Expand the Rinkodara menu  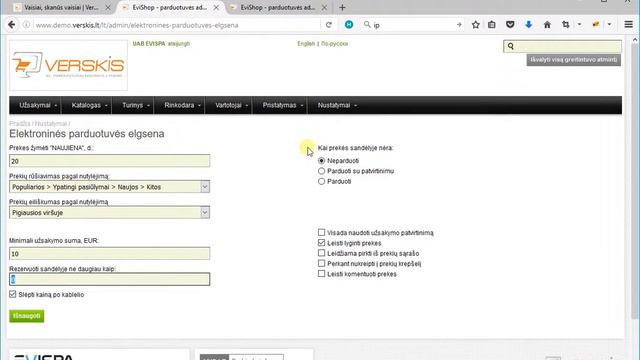[x=182, y=105]
